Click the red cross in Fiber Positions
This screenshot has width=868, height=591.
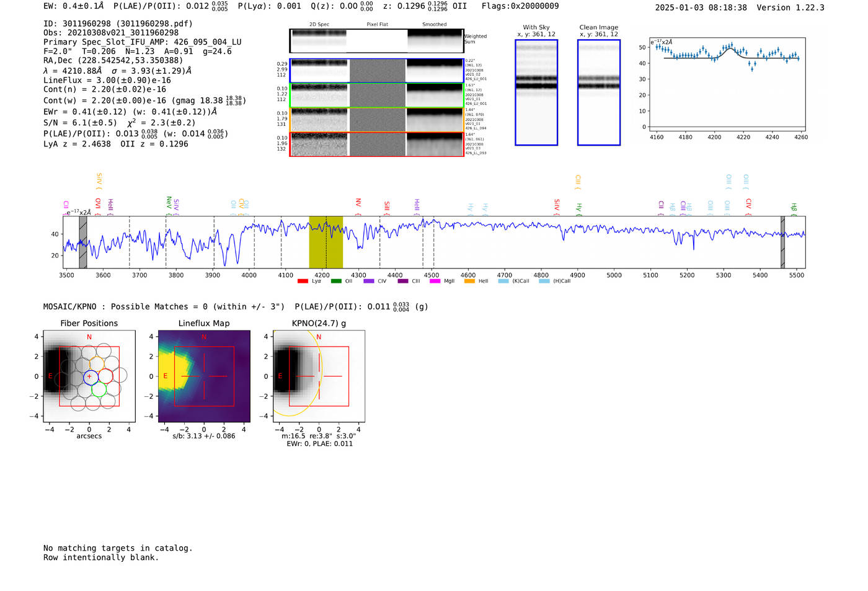(89, 376)
